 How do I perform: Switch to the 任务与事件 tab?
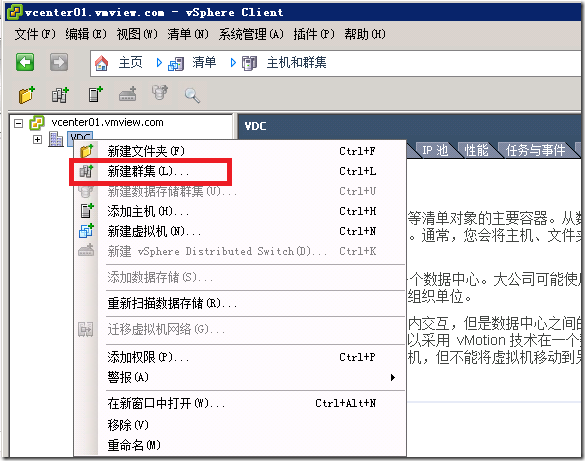(535, 150)
